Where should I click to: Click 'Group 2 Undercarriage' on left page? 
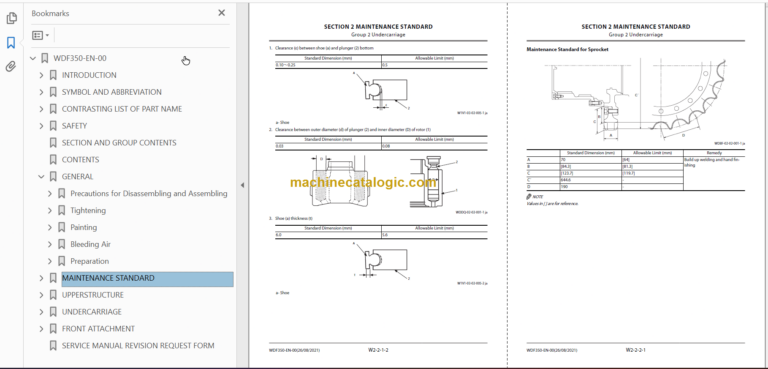pyautogui.click(x=378, y=35)
